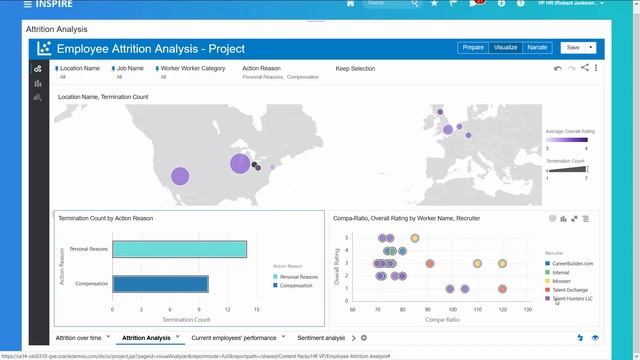
Task: Open notifications with red badge
Action: [476, 3]
